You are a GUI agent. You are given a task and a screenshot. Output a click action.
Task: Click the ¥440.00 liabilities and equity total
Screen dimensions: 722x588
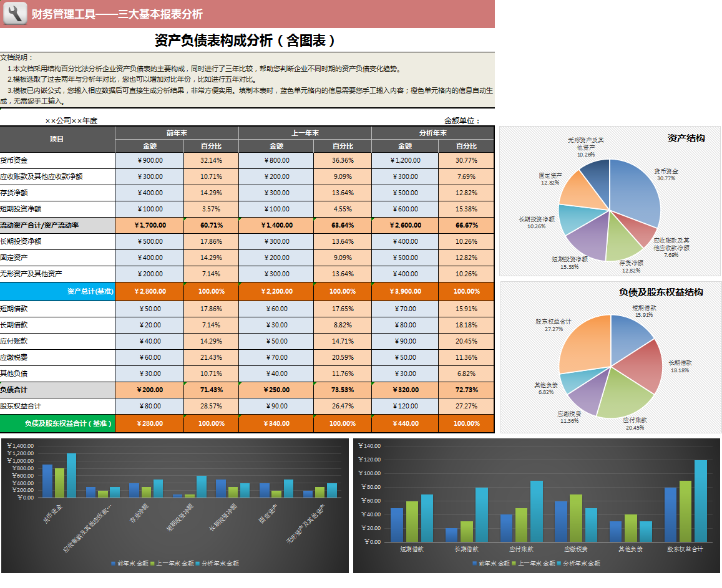[405, 423]
